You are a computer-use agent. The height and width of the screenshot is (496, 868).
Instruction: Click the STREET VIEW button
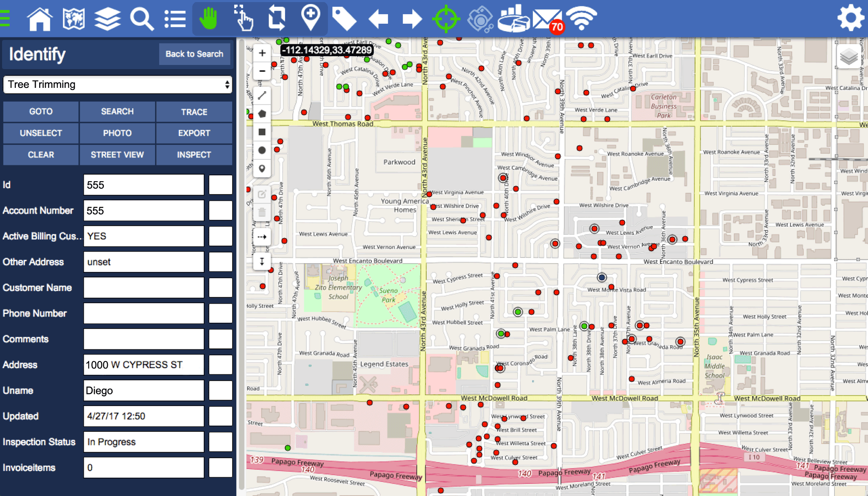(118, 155)
